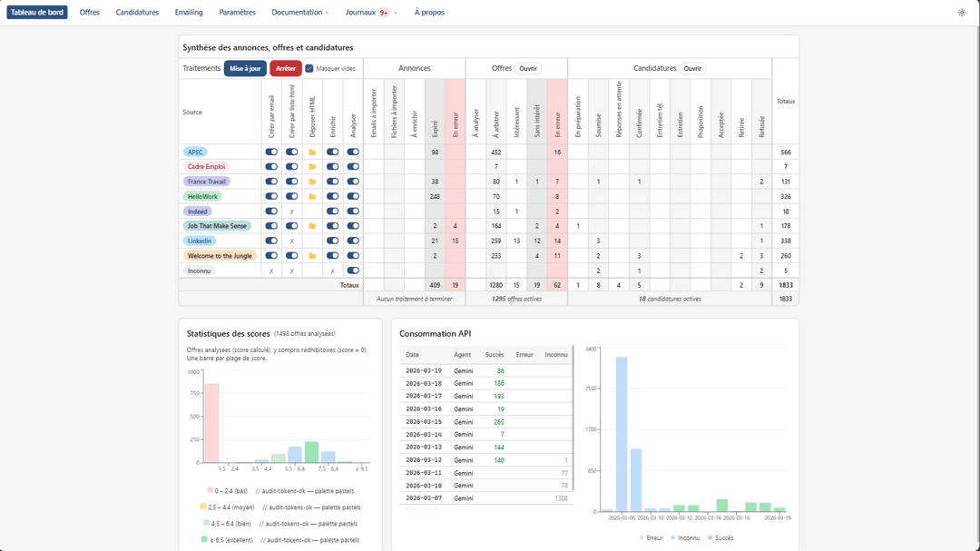This screenshot has width=980, height=551.
Task: Toggle the theme using the sun icon
Action: (962, 13)
